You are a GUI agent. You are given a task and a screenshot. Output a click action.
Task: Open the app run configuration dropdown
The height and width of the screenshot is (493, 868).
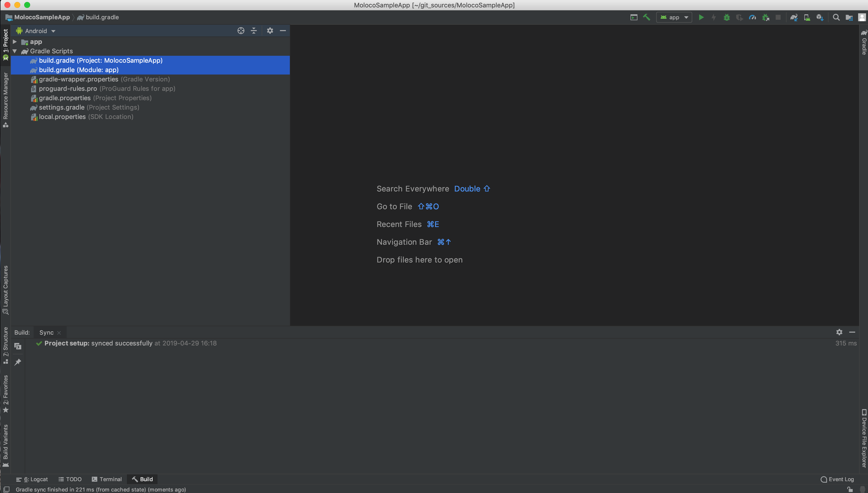(x=674, y=17)
